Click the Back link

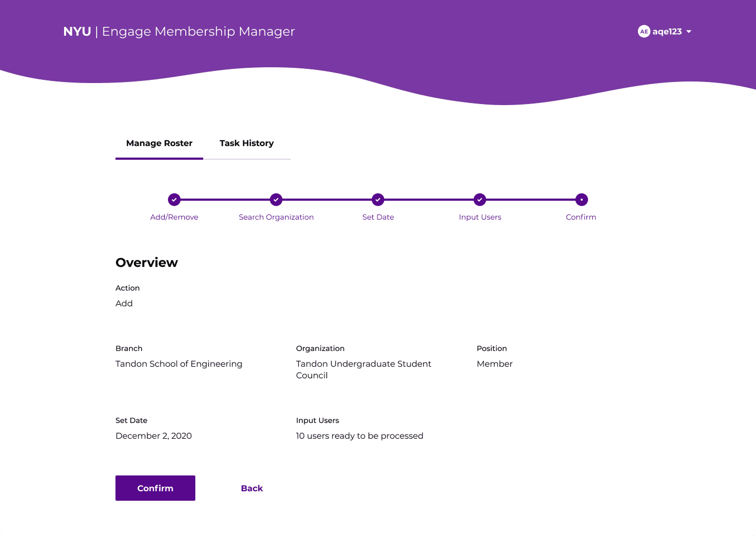tap(251, 488)
